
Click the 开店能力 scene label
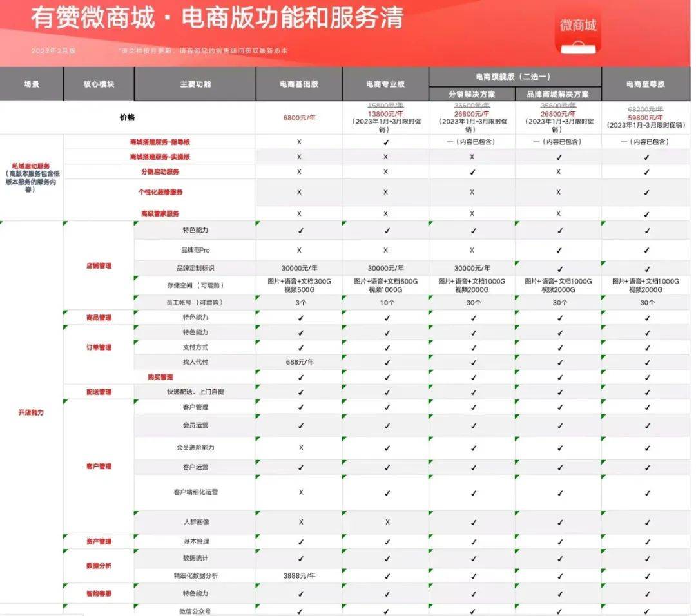click(x=31, y=412)
